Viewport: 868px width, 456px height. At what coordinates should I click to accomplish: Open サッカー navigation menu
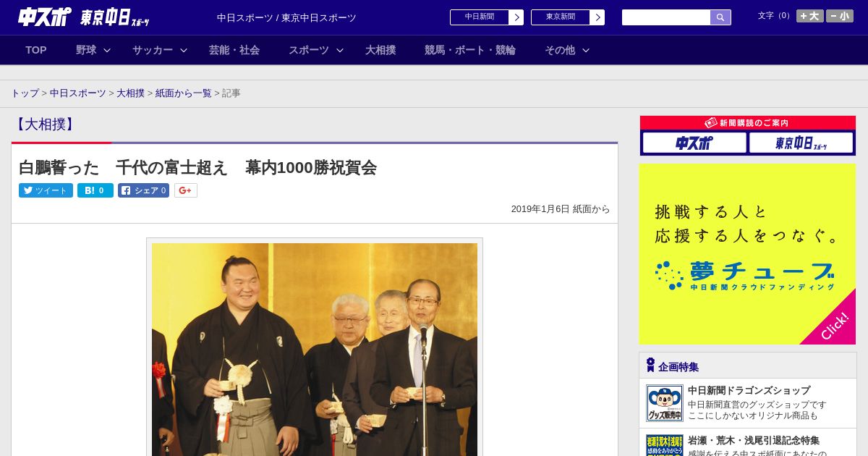pyautogui.click(x=153, y=50)
